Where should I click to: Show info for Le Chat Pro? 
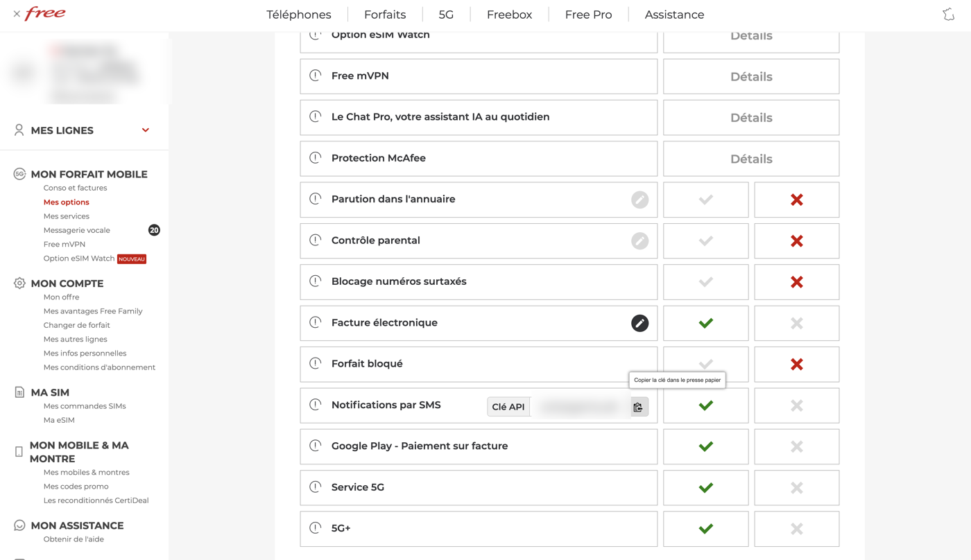[x=316, y=116]
